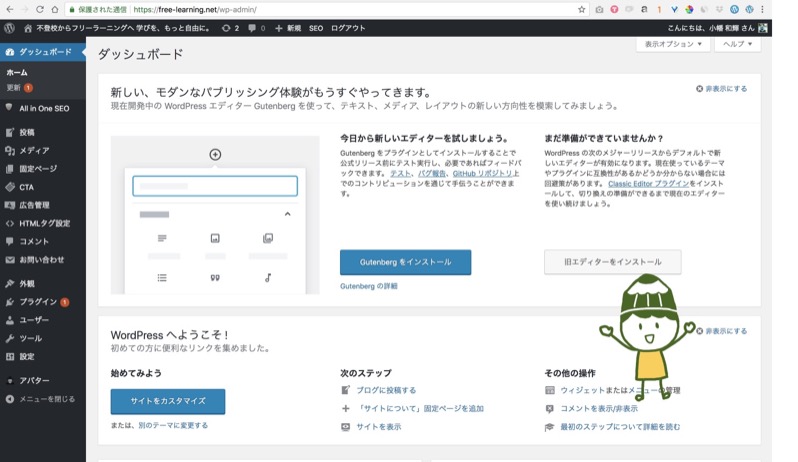Open コメントを表示/非表示 link
The height and width of the screenshot is (462, 798).
pos(599,409)
